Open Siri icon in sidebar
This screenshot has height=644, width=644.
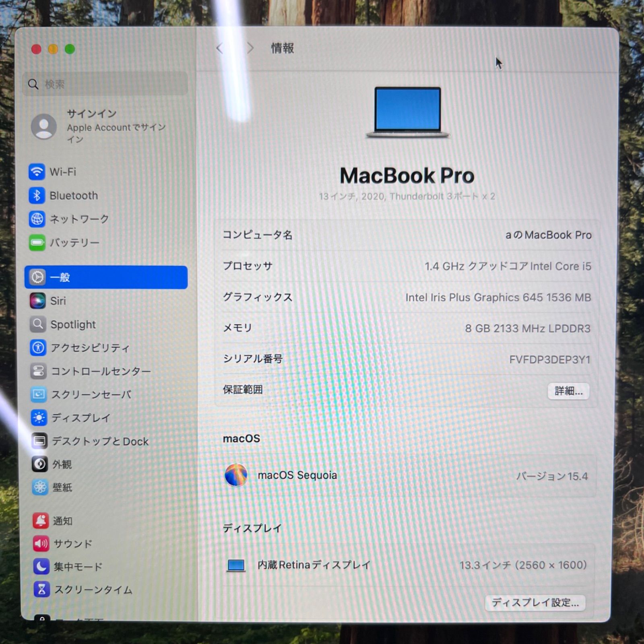coord(38,301)
